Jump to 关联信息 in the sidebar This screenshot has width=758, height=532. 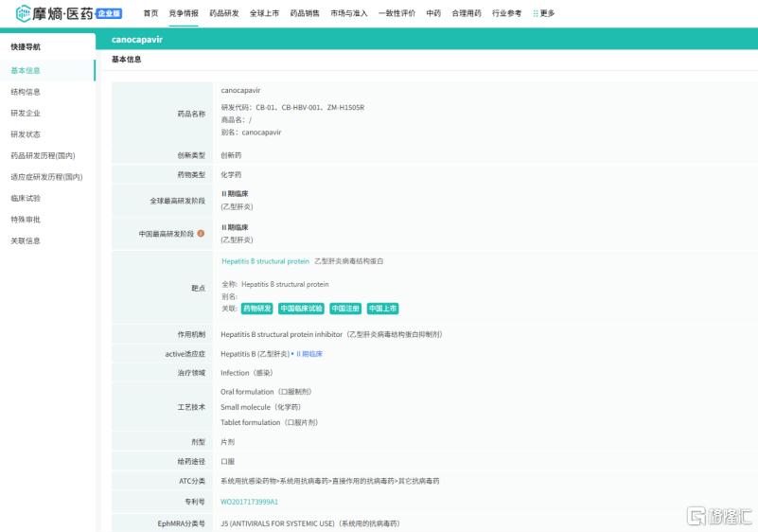(x=26, y=240)
